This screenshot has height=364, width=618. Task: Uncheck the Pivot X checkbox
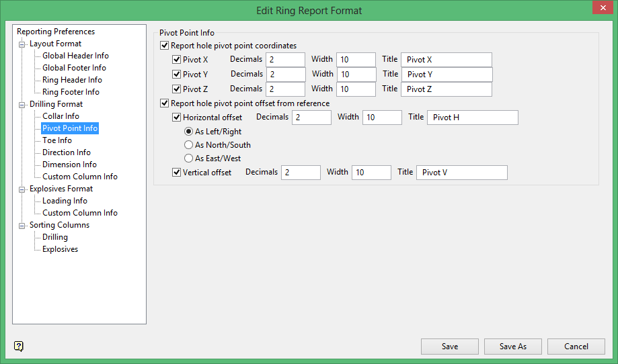point(177,60)
